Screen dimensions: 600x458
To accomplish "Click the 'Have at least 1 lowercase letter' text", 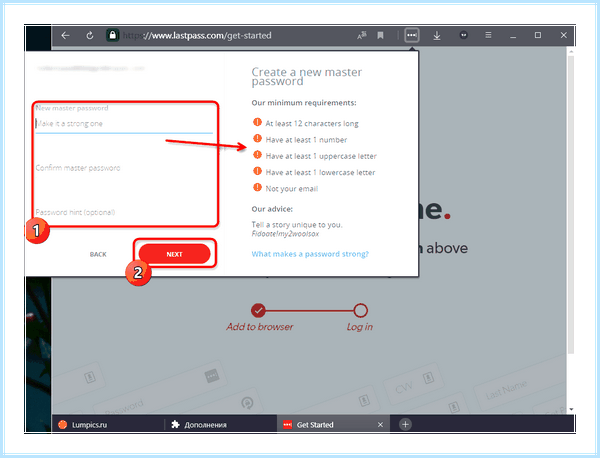I will coord(320,173).
